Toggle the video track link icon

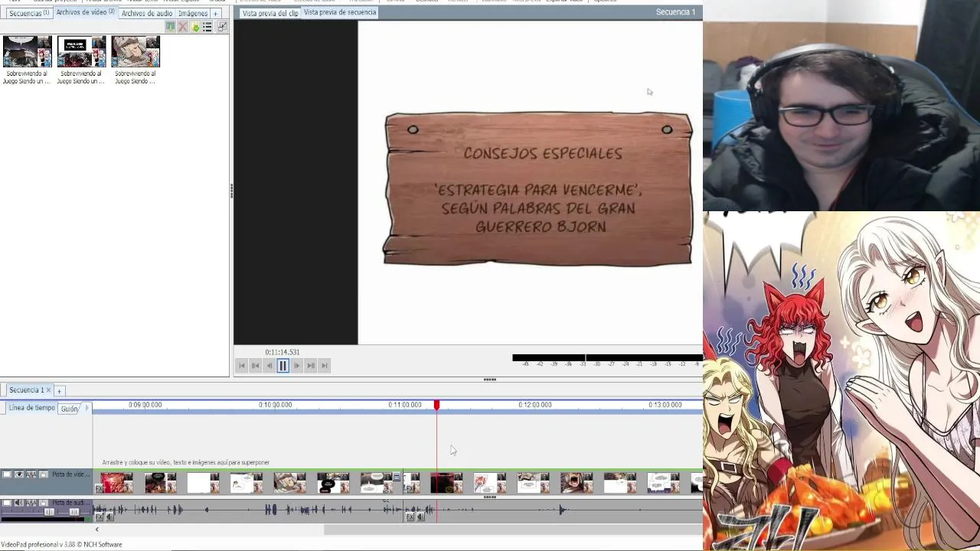[x=31, y=474]
